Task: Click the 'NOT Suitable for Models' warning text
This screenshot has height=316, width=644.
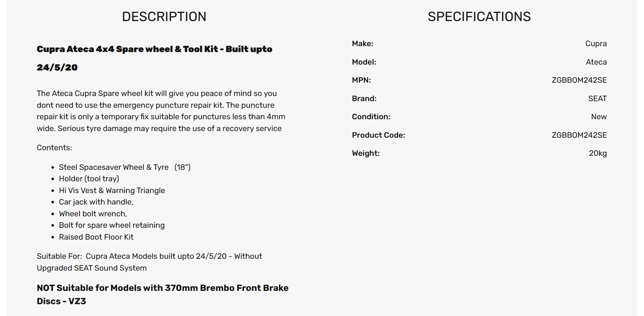Action: click(x=163, y=295)
